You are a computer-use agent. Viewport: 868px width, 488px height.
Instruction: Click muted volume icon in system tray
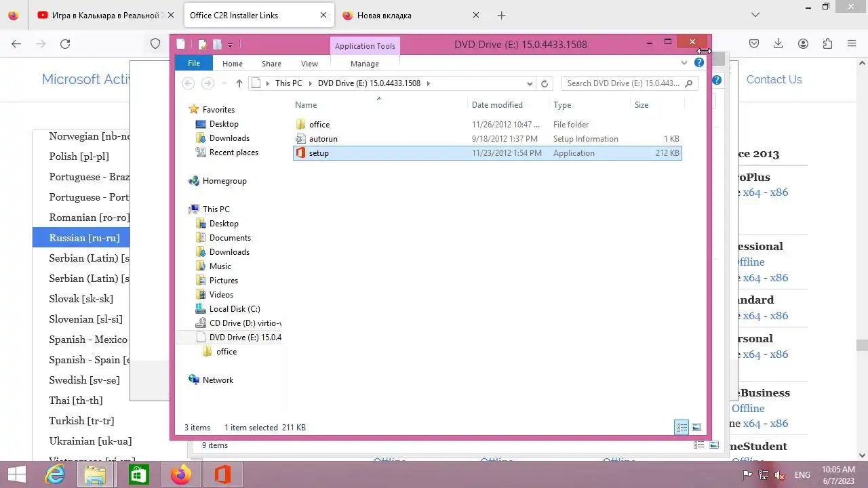(779, 475)
